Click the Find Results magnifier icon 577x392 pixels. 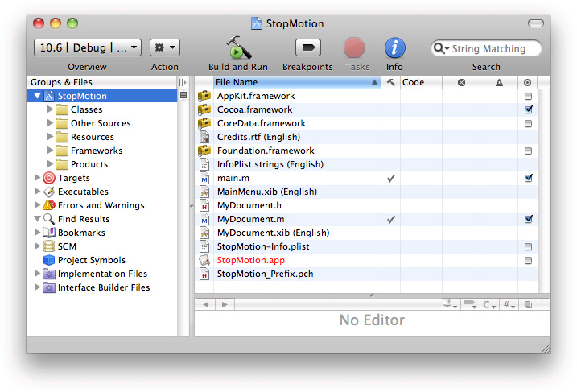(49, 219)
